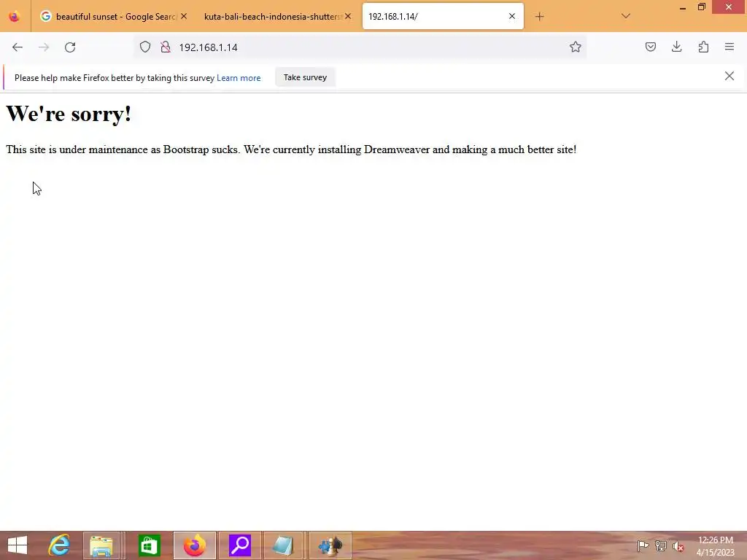
Task: Open File Explorer from taskbar
Action: click(101, 545)
